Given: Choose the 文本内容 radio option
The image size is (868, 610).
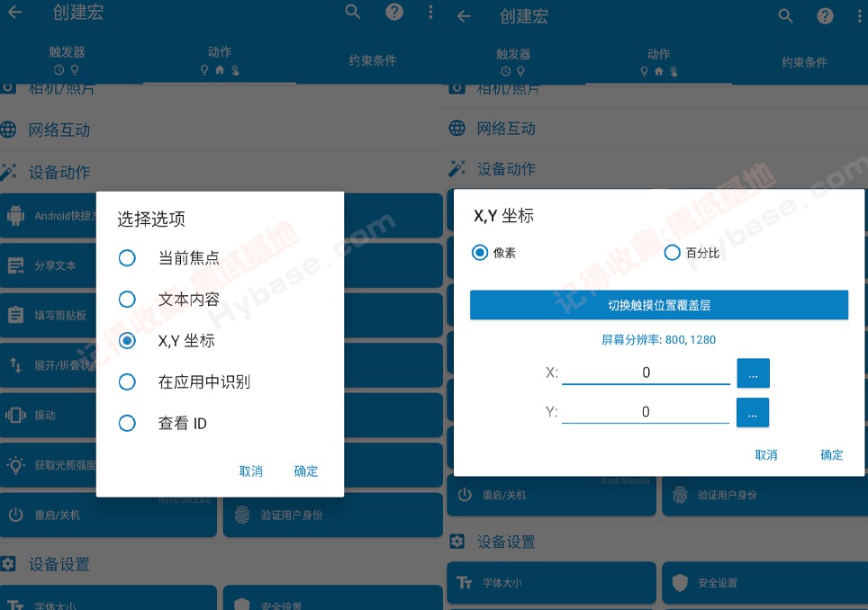Looking at the screenshot, I should (x=127, y=299).
